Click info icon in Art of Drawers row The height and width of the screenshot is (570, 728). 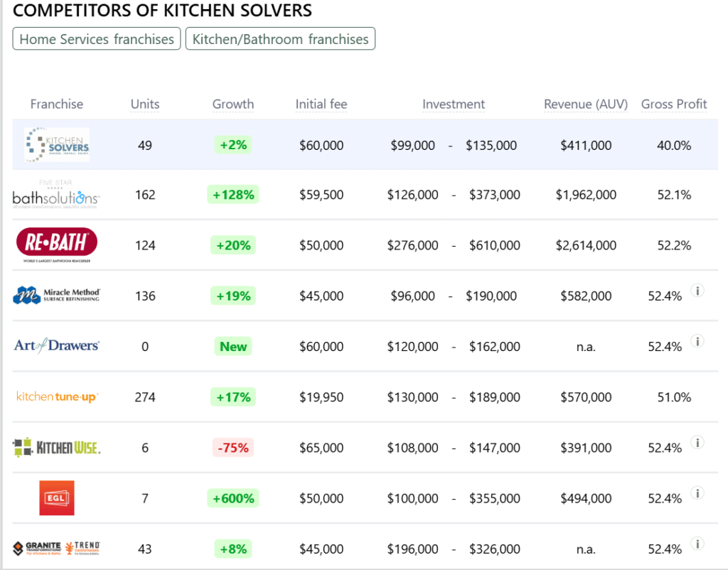[697, 341]
